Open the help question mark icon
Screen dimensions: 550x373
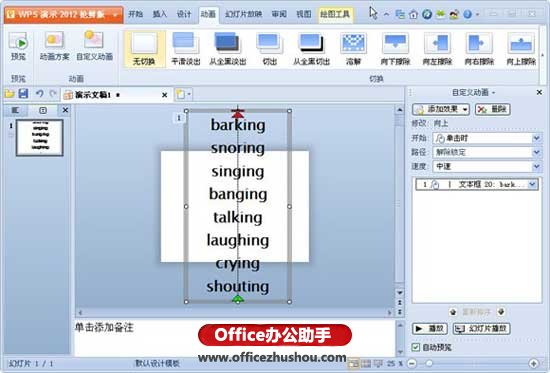(x=468, y=14)
